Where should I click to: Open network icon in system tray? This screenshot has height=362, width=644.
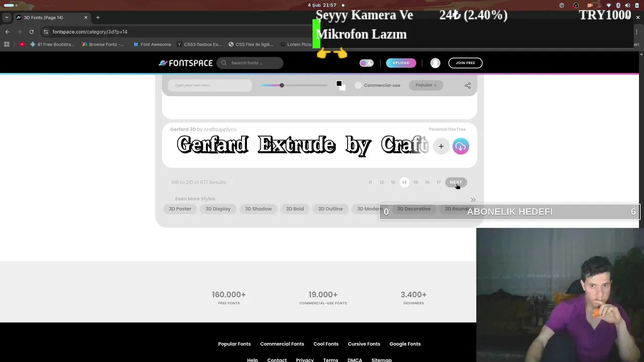[x=609, y=5]
